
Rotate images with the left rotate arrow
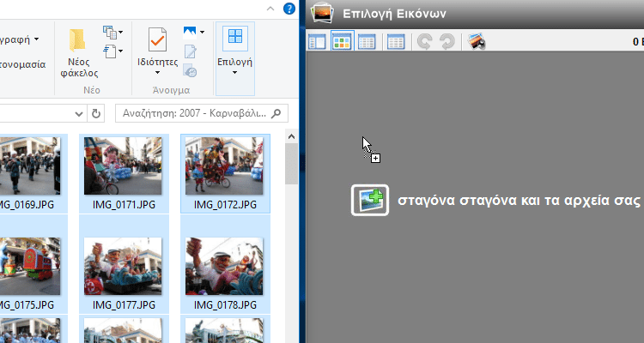(x=425, y=42)
